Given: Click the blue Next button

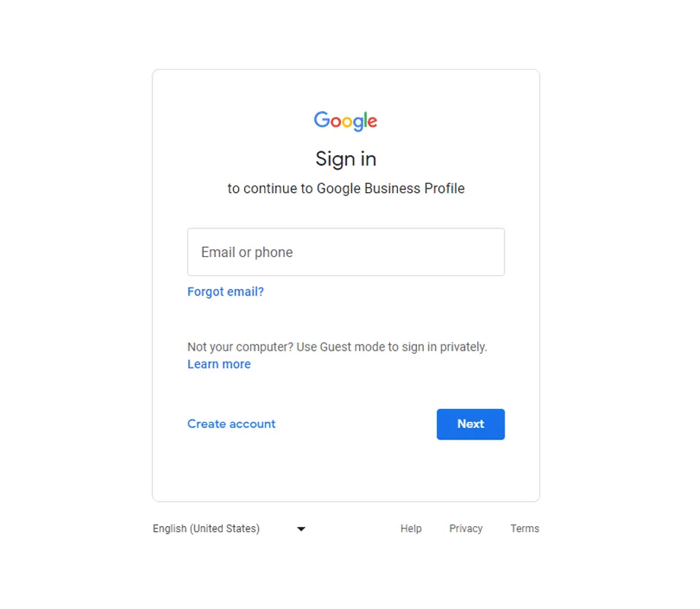Looking at the screenshot, I should pos(470,424).
